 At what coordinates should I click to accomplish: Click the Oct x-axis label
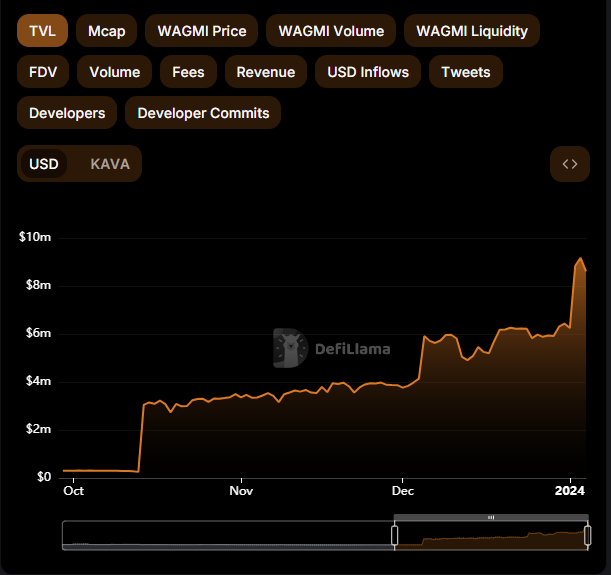pos(73,491)
